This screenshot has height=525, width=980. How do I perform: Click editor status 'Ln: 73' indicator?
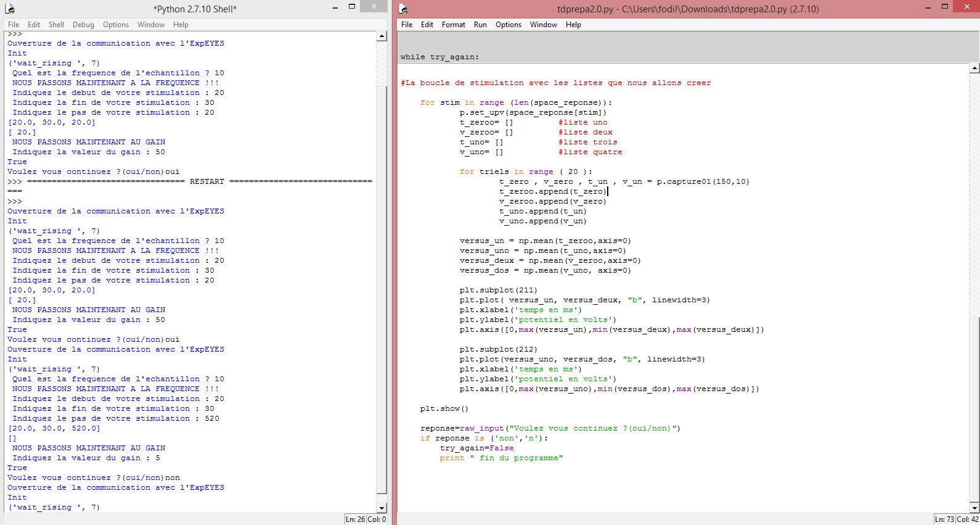point(945,519)
